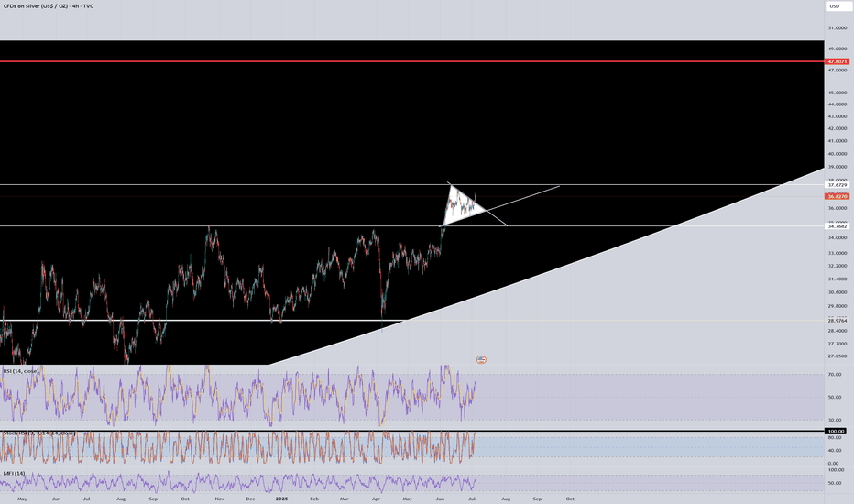Screen dimensions: 854x504
Task: Click the red current price label 36.8270
Action: 838,196
